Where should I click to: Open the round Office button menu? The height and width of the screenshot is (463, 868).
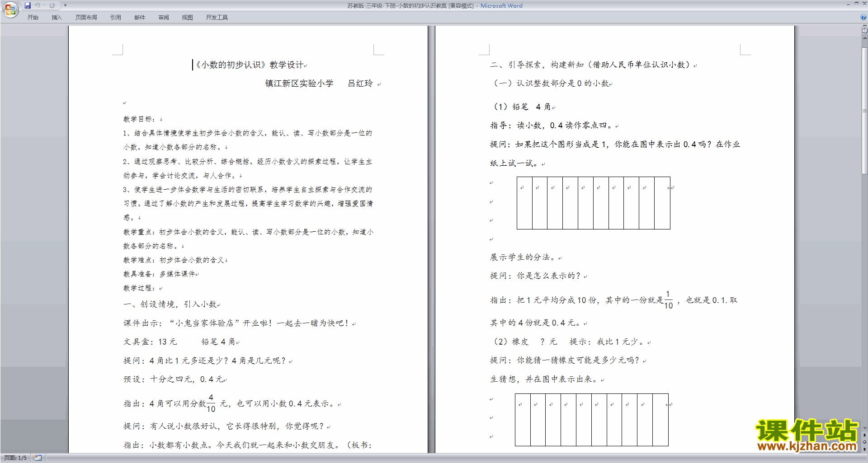point(10,9)
